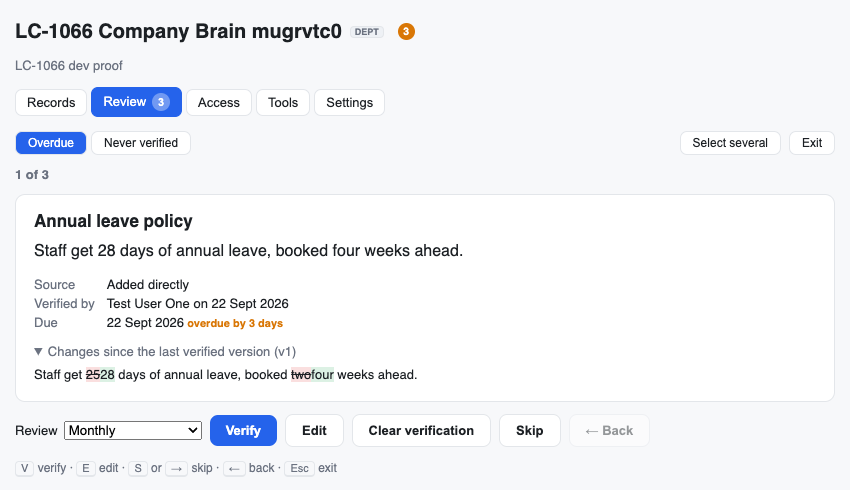
Task: Edit the current record
Action: 314,430
